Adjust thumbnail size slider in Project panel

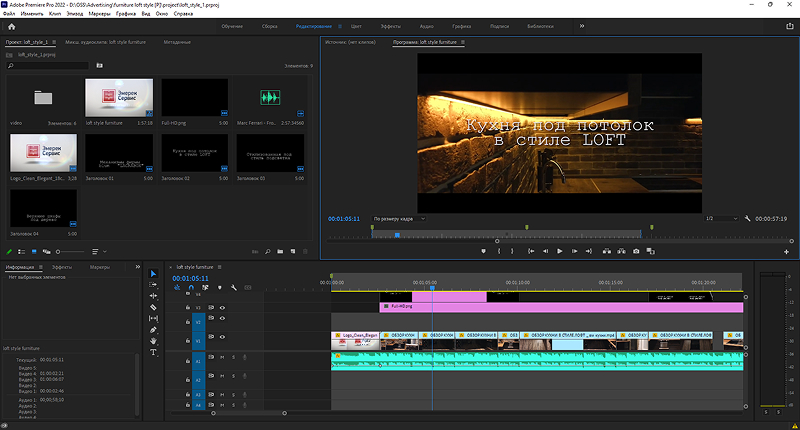pos(70,251)
